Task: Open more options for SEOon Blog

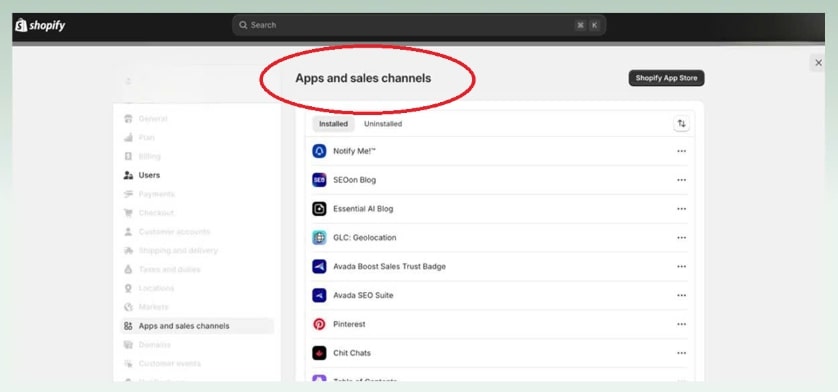Action: point(681,180)
